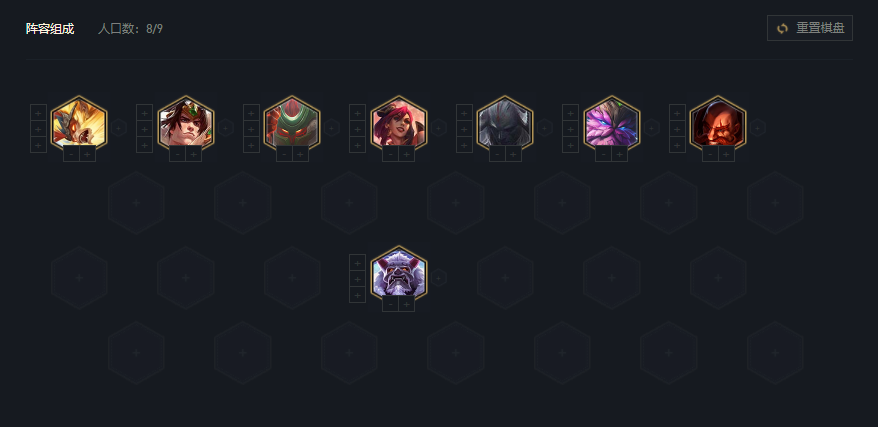This screenshot has width=878, height=427.
Task: Select the gray armored champion hexagon
Action: coord(505,124)
